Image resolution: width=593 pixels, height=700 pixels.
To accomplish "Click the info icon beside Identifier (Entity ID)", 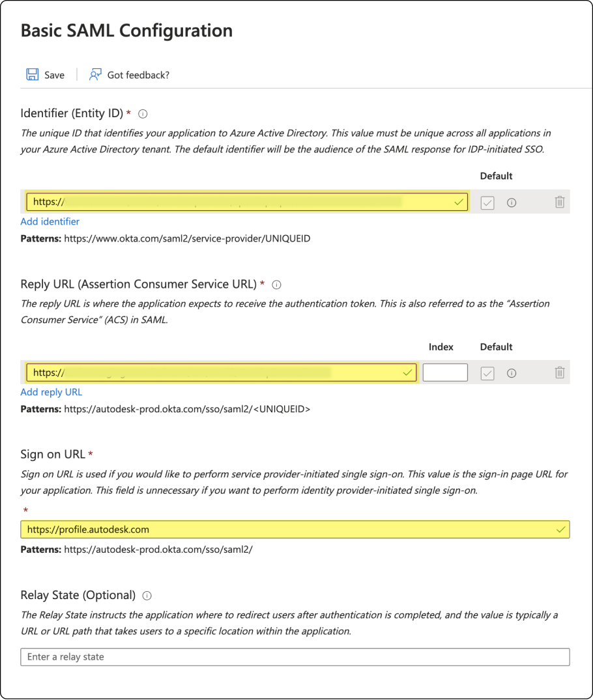I will pos(142,113).
